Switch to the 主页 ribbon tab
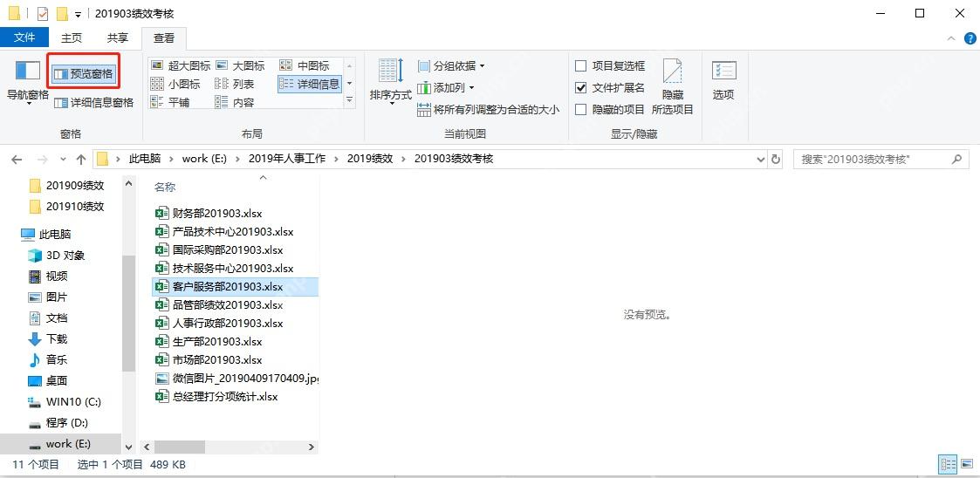Viewport: 980px width, 478px height. coord(72,38)
